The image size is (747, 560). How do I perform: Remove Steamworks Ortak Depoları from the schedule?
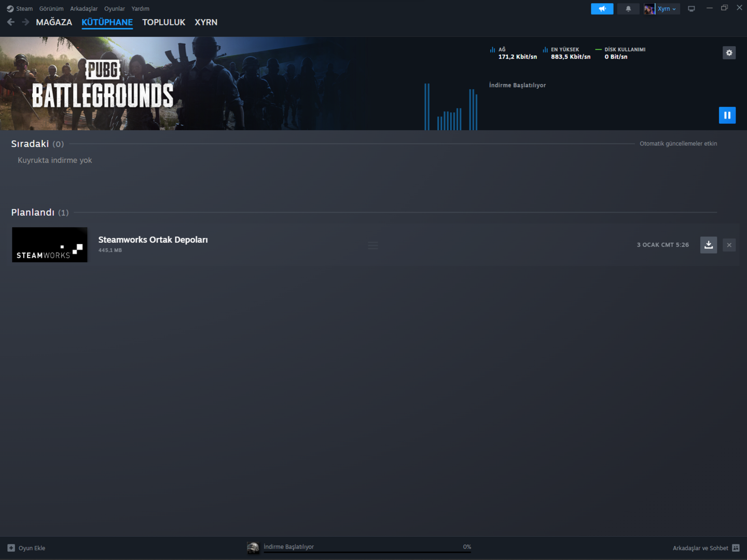(x=729, y=245)
